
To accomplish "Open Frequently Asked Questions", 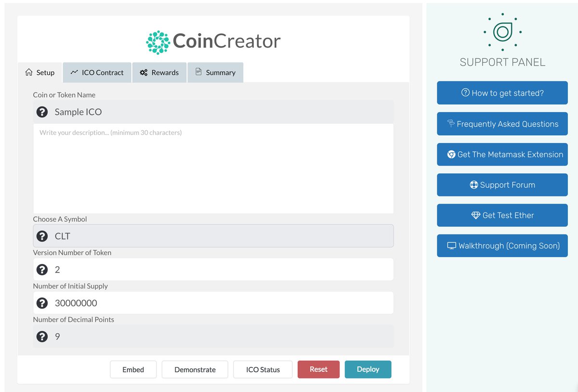I will pyautogui.click(x=502, y=124).
